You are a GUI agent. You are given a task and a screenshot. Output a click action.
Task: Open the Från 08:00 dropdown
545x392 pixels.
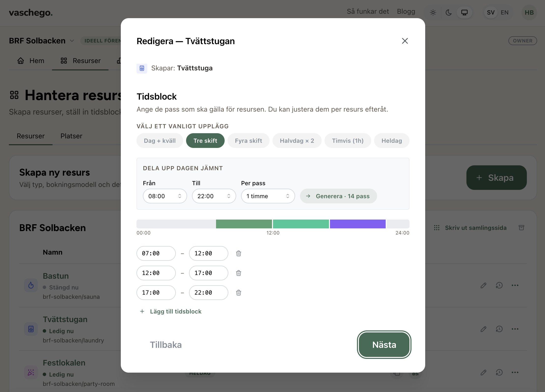[x=165, y=196]
